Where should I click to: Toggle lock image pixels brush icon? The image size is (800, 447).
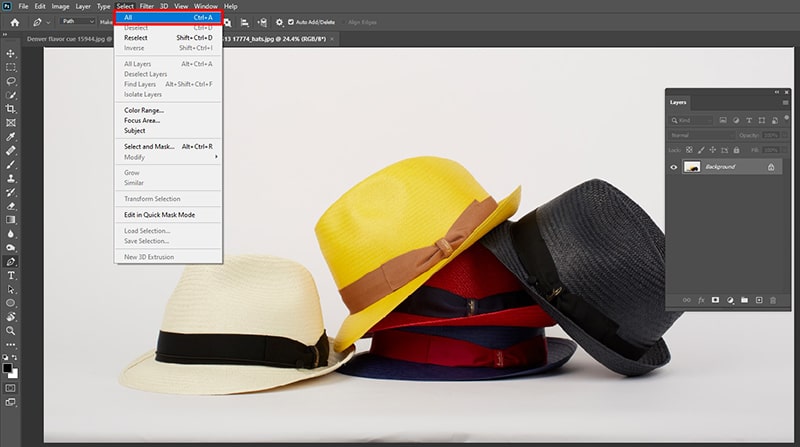point(701,150)
